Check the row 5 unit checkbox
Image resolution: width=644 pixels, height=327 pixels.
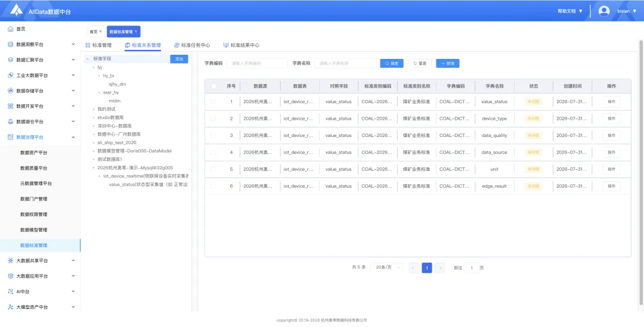[213, 169]
